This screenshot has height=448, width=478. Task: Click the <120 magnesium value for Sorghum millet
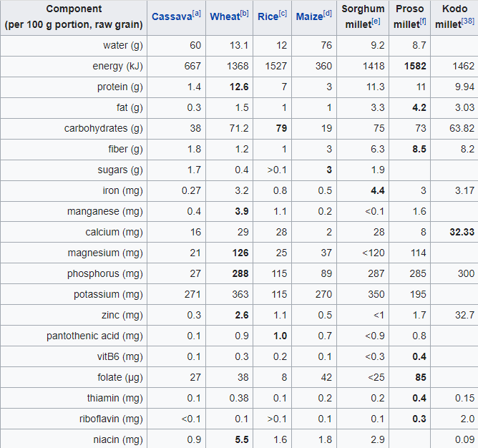[x=373, y=253]
